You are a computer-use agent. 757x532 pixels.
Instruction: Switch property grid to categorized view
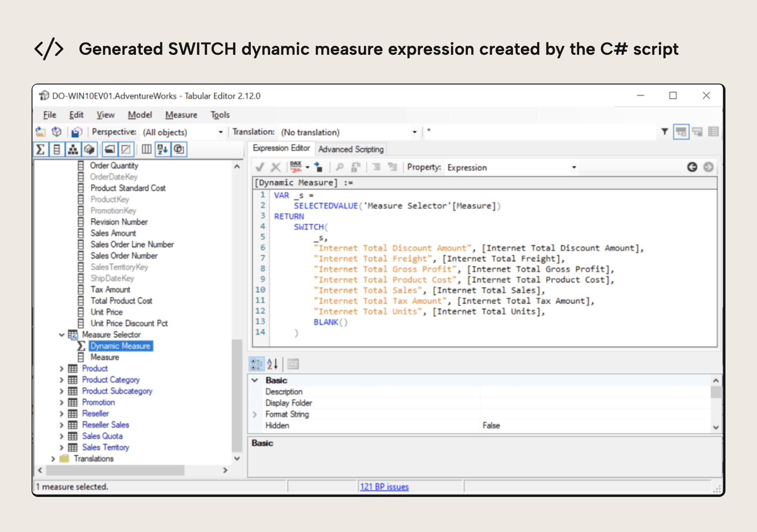click(256, 364)
